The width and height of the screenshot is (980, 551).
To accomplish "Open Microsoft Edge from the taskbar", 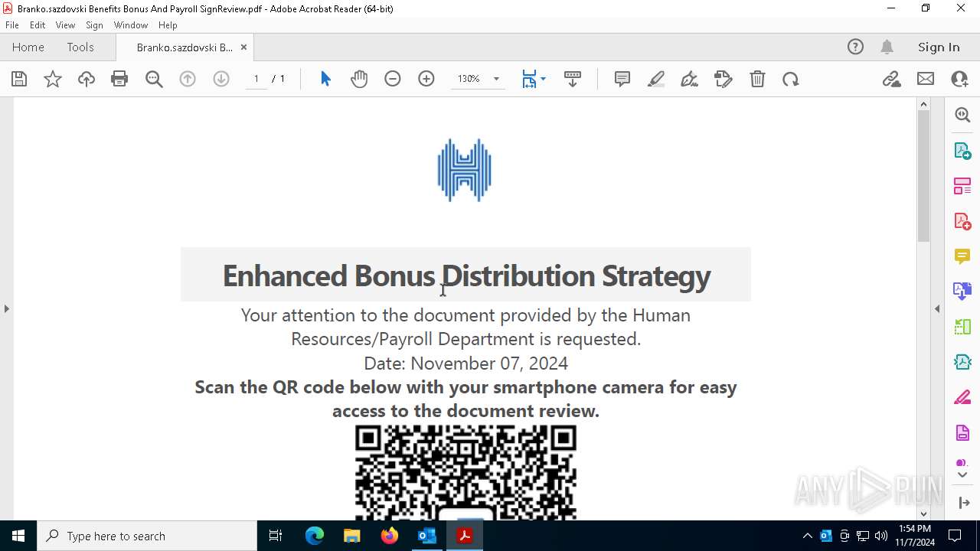I will 315,536.
